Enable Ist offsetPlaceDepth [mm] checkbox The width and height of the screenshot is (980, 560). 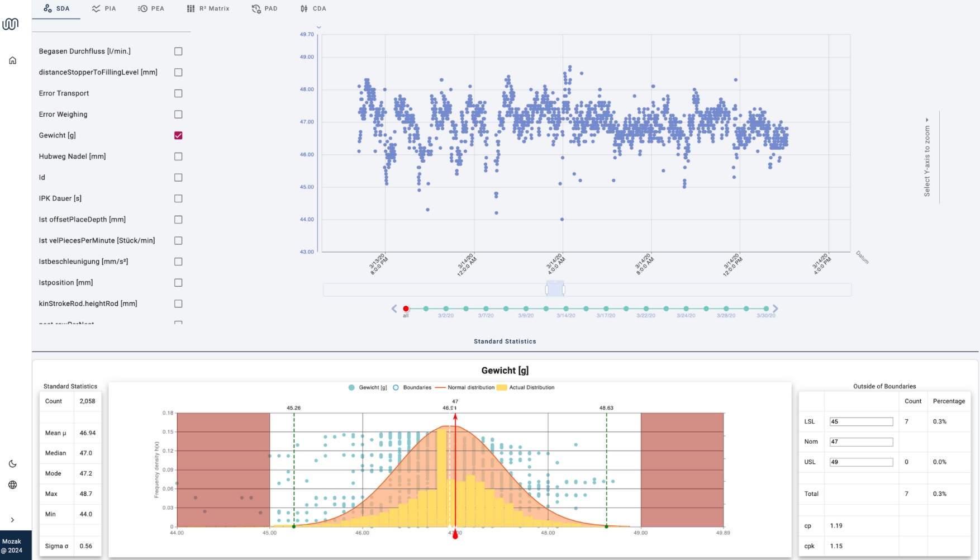click(x=178, y=220)
